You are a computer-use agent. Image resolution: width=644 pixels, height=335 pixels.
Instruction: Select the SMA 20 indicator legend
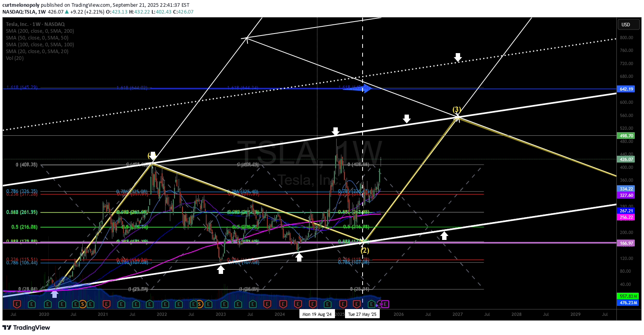37,51
